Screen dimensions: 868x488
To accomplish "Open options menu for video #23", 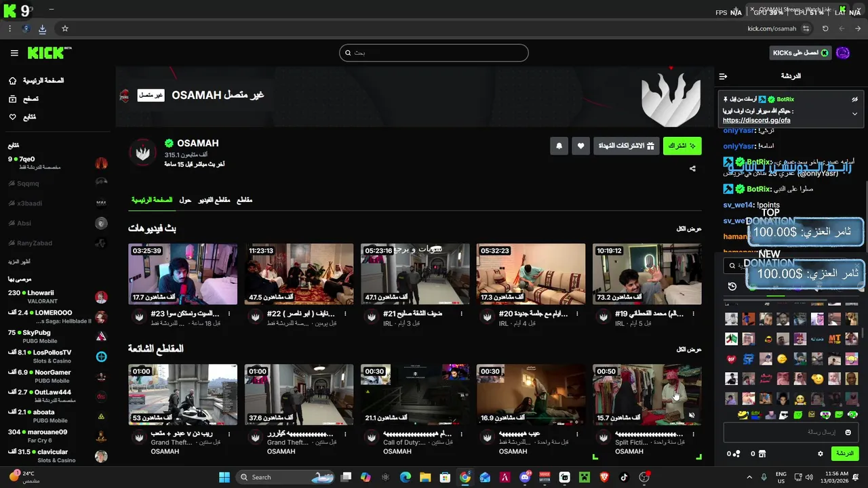I will (x=229, y=314).
